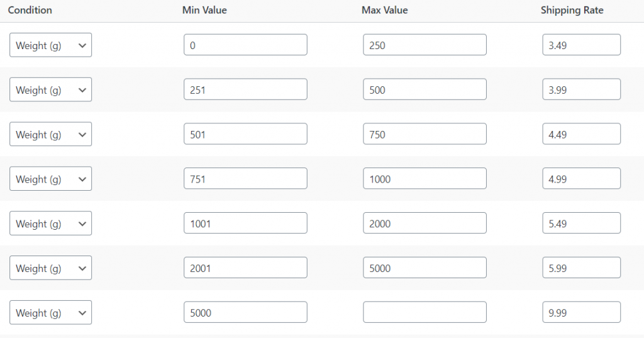This screenshot has height=338, width=644.
Task: Click the Min Value field containing 751
Action: coord(245,179)
